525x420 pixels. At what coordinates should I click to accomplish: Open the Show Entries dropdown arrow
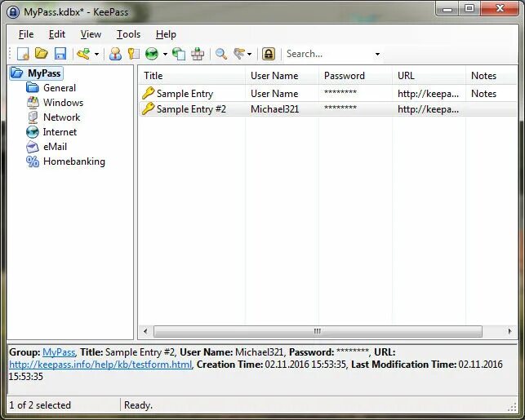[250, 54]
